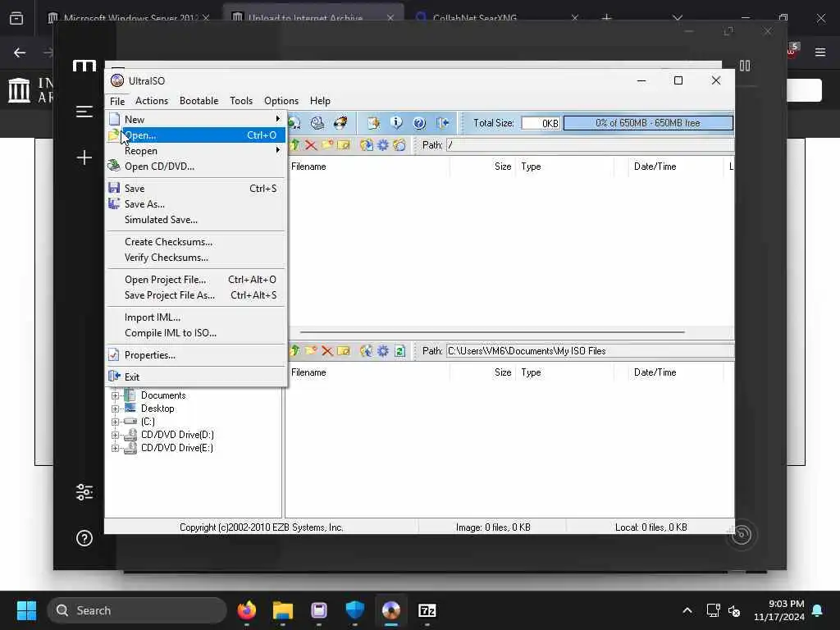Screen dimensions: 840x630
Task: Click the exit door toolbar icon
Action: point(442,123)
